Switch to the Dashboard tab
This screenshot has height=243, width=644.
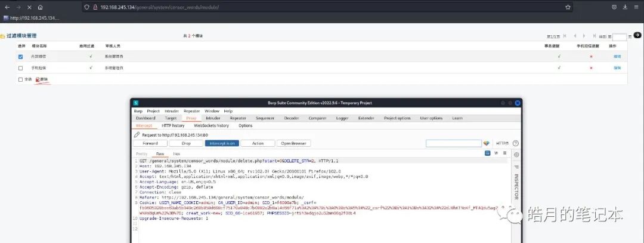pyautogui.click(x=145, y=118)
